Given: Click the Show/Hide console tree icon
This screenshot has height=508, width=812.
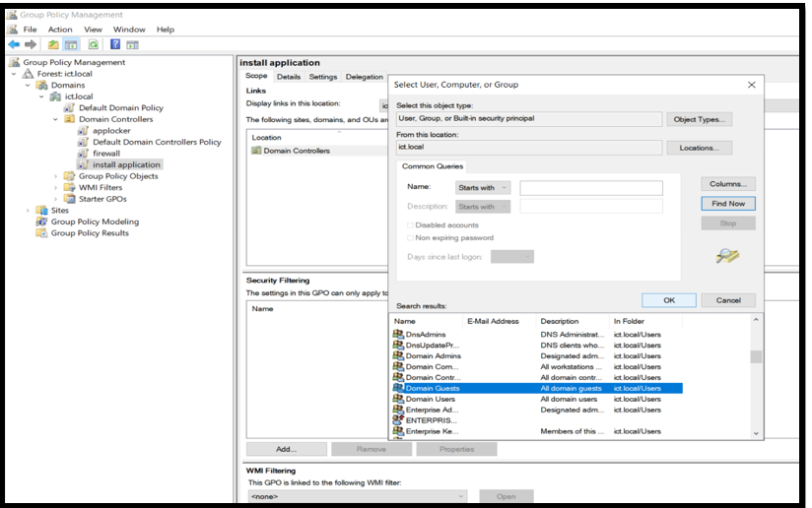Looking at the screenshot, I should click(70, 45).
